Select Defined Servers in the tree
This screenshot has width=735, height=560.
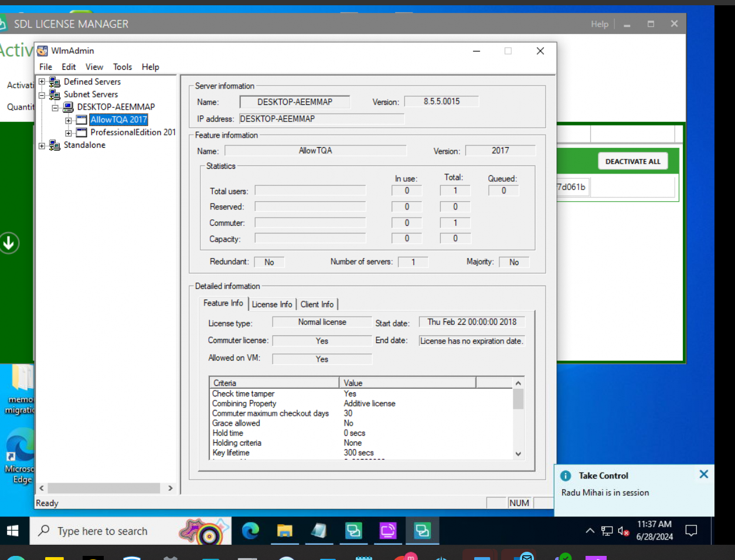coord(92,82)
